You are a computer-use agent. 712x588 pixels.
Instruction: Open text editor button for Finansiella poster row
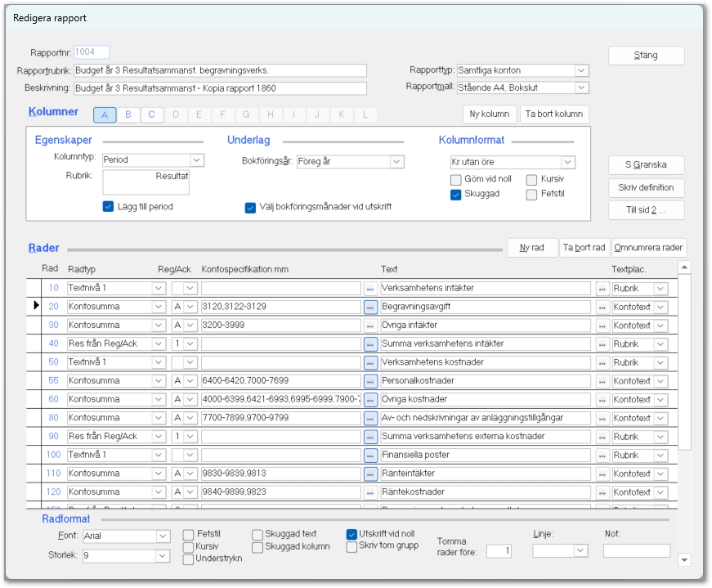coord(602,456)
